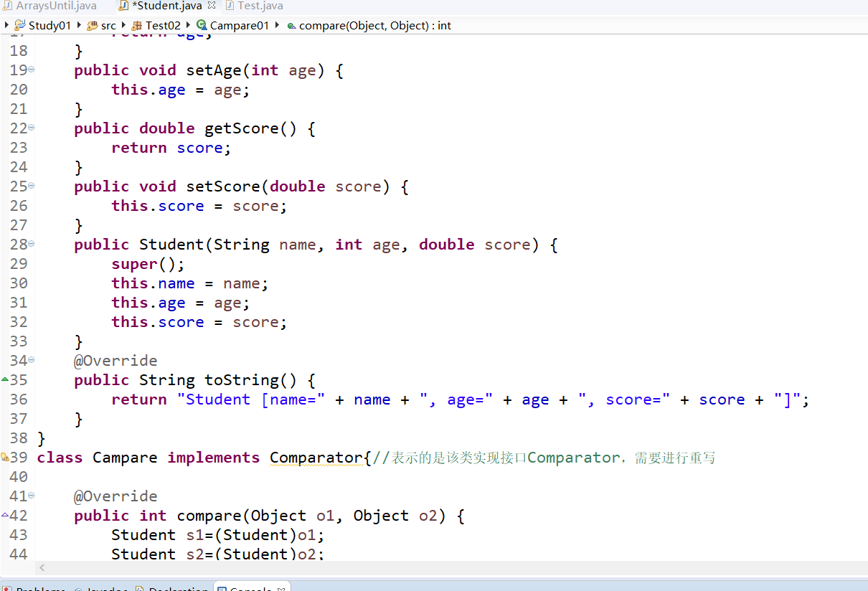Viewport: 868px width, 591px height.
Task: Collapse the compare method fold at line 41
Action: pyautogui.click(x=32, y=496)
